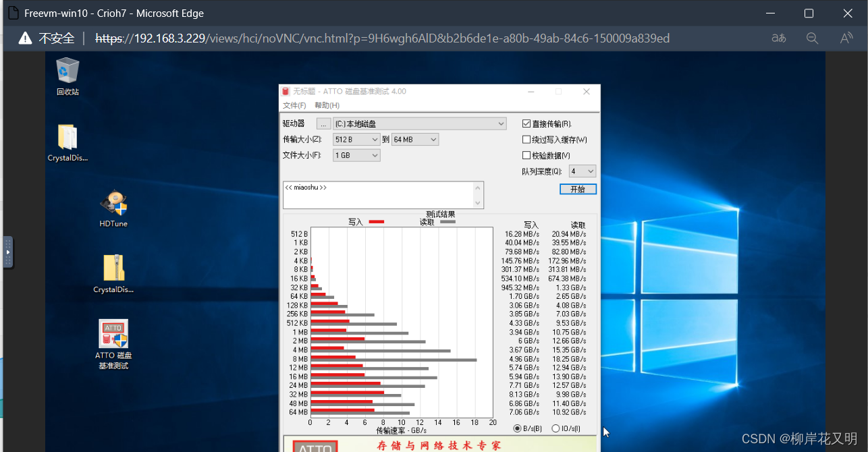Open the 文件(F) menu
This screenshot has width=868, height=452.
tap(294, 105)
